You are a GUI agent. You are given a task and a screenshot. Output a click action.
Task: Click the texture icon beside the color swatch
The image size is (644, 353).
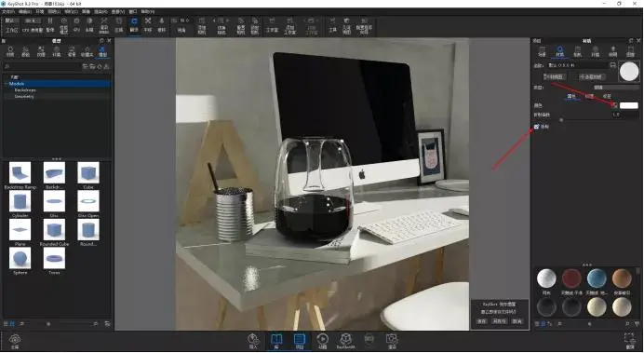click(614, 105)
